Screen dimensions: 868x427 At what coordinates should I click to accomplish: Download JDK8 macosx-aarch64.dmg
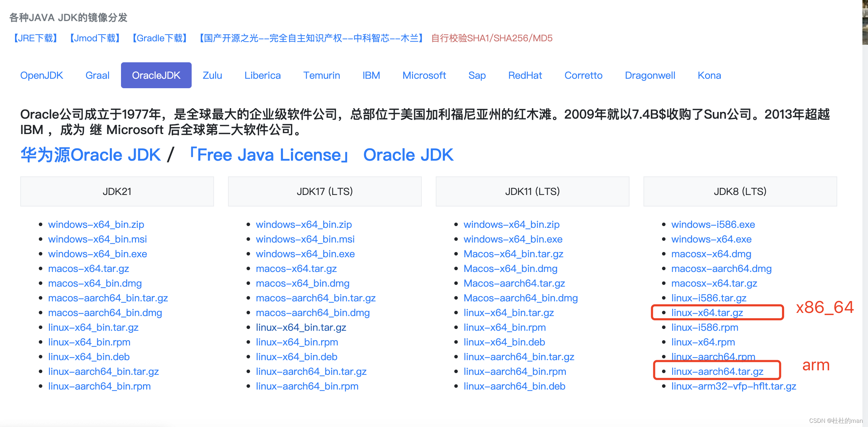(721, 268)
